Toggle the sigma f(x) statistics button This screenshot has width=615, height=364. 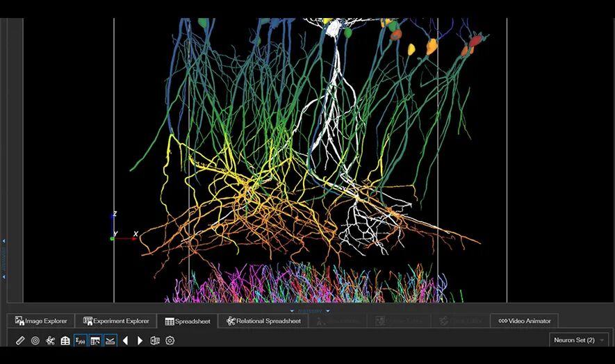click(81, 340)
